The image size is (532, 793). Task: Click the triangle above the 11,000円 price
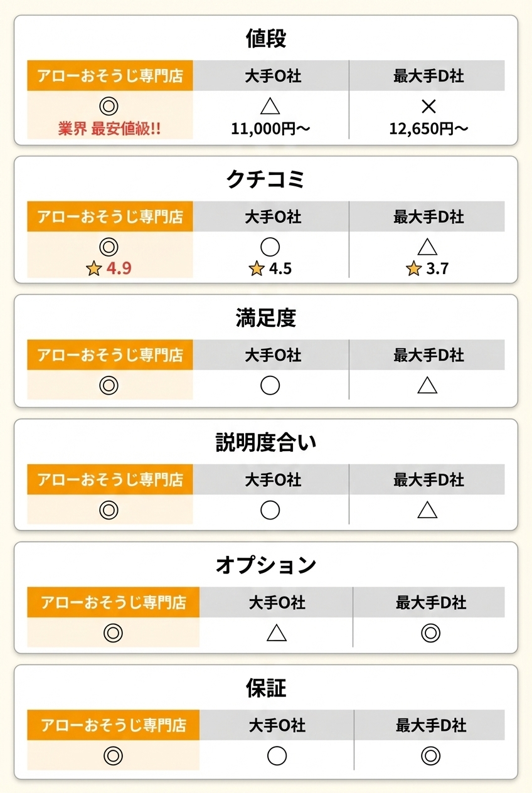pyautogui.click(x=270, y=107)
